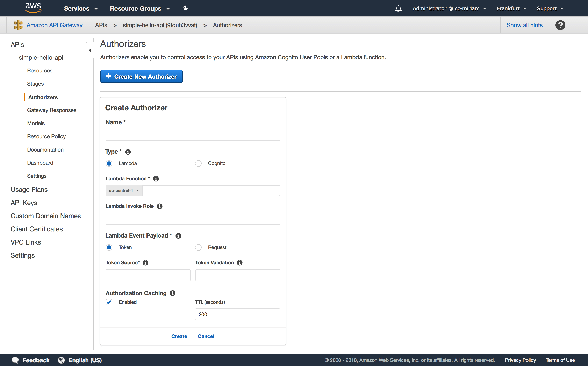588x366 pixels.
Task: Click the help question mark icon
Action: [x=560, y=25]
